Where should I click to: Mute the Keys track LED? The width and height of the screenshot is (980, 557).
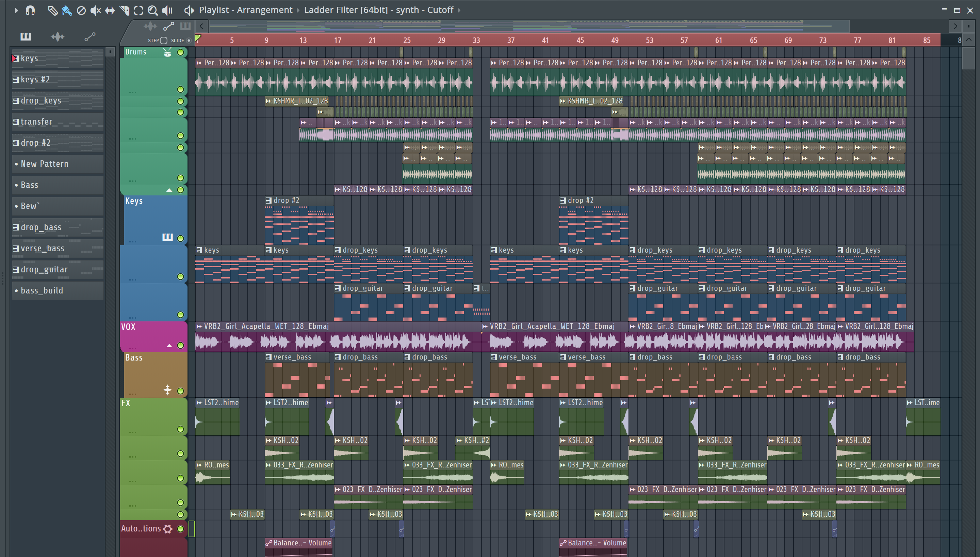pyautogui.click(x=180, y=238)
